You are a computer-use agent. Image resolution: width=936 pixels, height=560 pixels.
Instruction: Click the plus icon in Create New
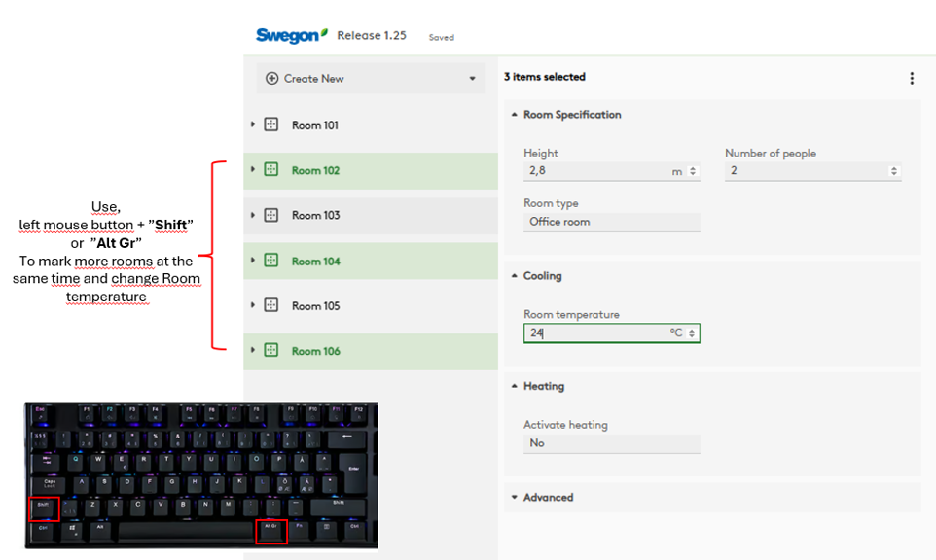[x=272, y=79]
